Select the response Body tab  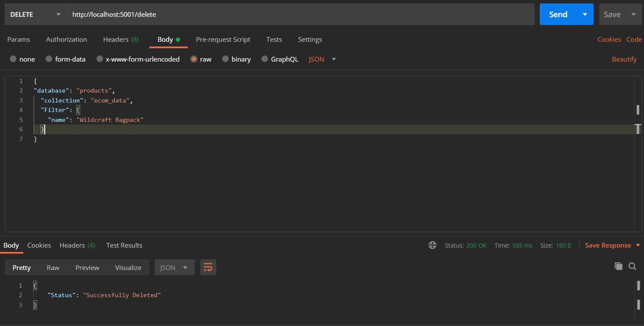11,245
